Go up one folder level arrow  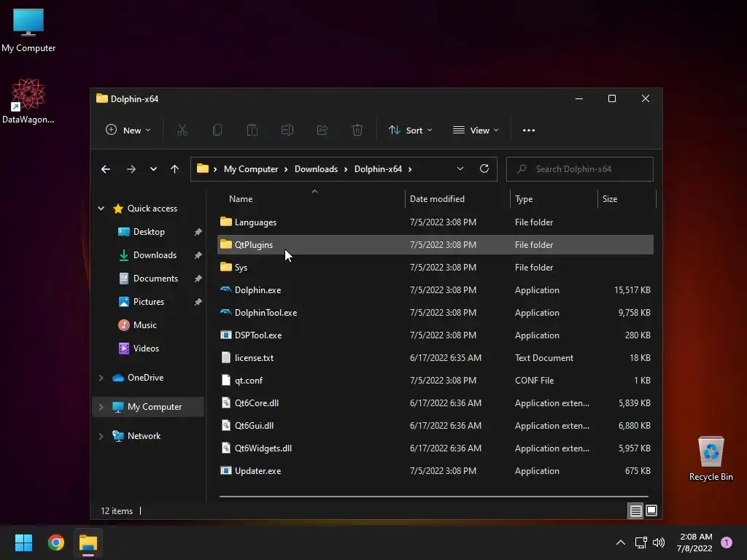point(175,169)
